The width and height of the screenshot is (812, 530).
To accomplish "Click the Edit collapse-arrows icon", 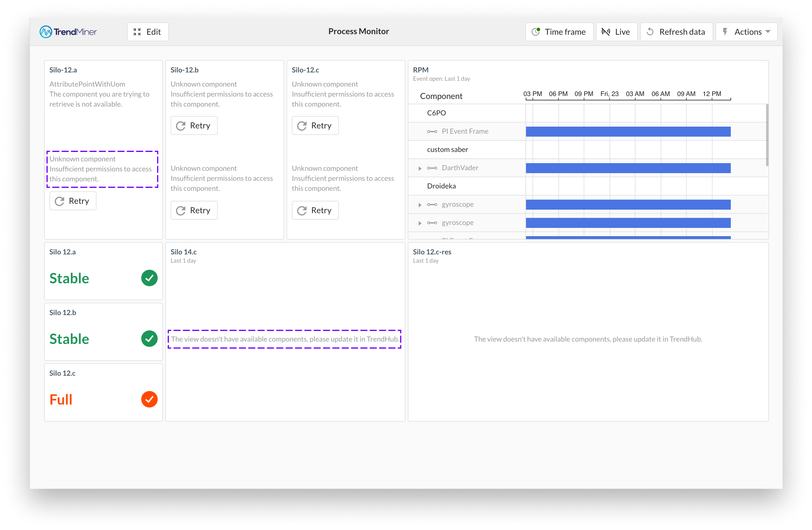I will click(x=137, y=32).
